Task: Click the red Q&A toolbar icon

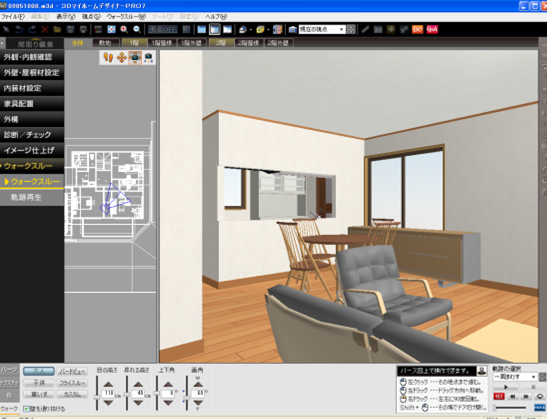Action: click(x=432, y=30)
